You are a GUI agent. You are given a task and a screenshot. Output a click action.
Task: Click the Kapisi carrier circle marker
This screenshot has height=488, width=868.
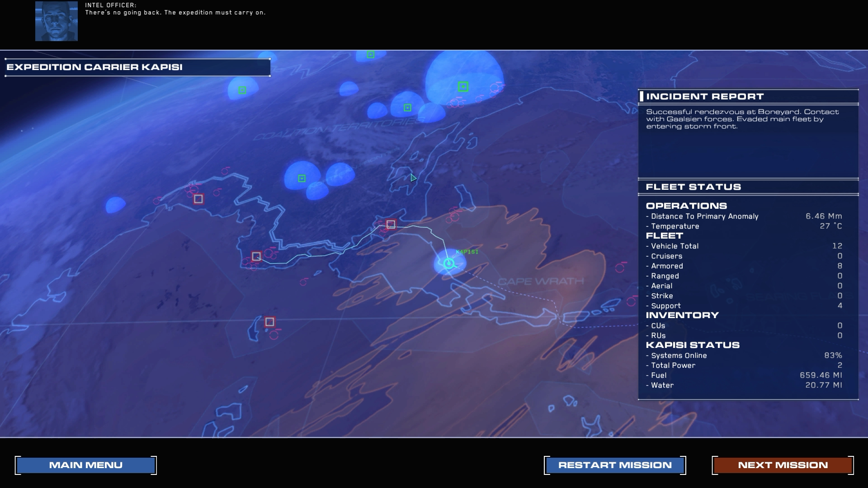coord(448,263)
